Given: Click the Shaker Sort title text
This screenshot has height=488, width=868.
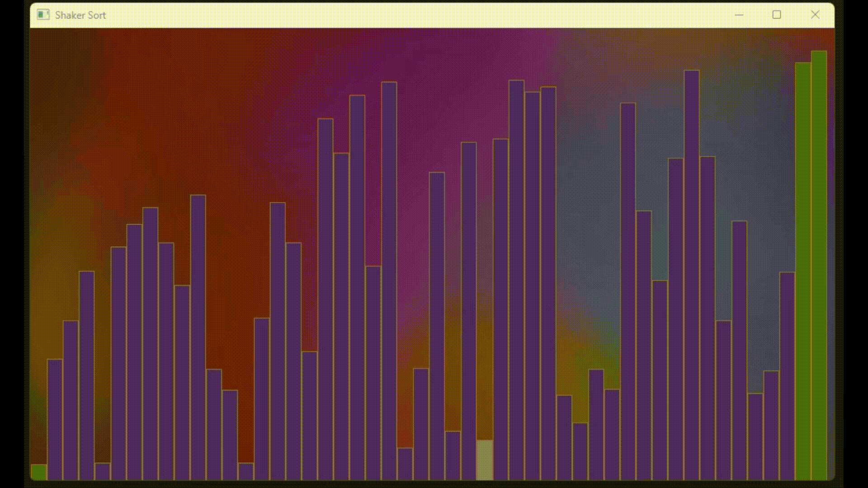Looking at the screenshot, I should [x=80, y=15].
